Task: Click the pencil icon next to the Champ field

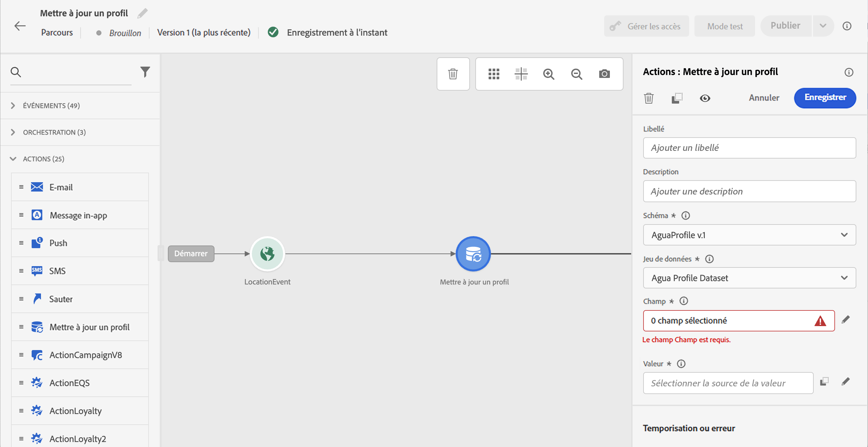Action: [x=845, y=320]
